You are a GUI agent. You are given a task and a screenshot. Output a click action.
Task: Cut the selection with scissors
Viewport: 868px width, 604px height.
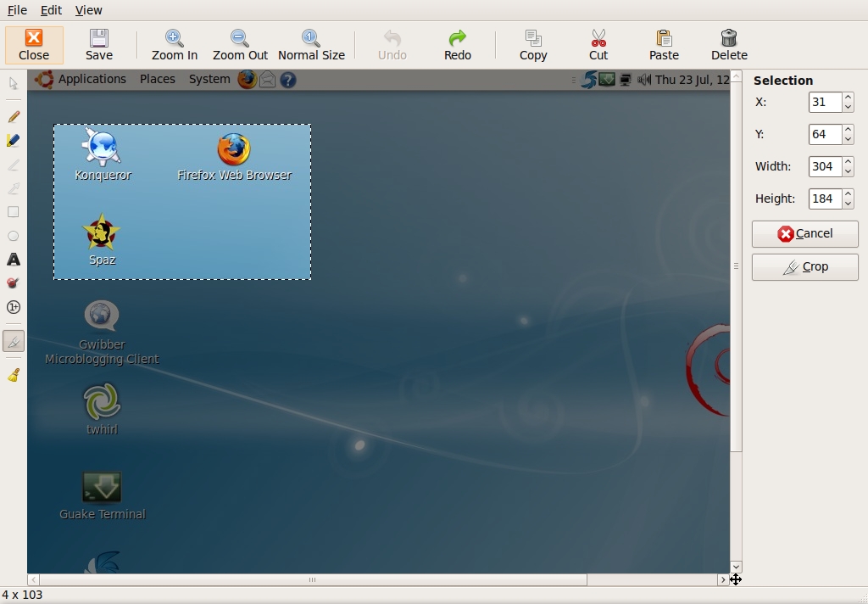[x=598, y=45]
